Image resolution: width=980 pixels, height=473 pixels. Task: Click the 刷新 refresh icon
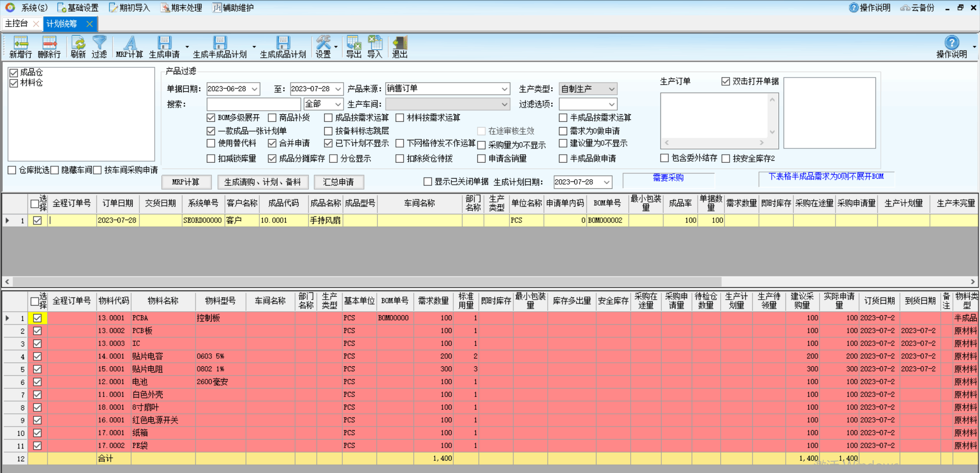(78, 43)
